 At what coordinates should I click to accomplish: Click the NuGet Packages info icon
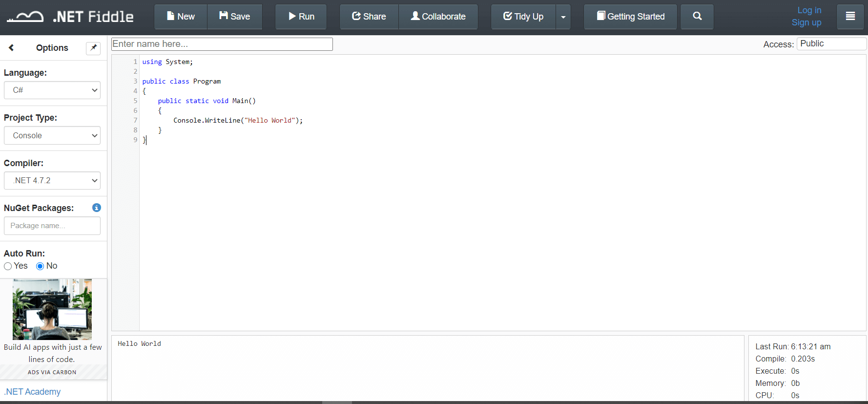(x=97, y=208)
